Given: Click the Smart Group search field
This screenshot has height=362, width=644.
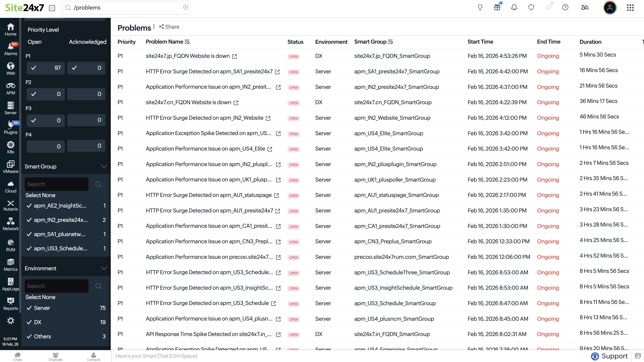Looking at the screenshot, I should point(56,184).
